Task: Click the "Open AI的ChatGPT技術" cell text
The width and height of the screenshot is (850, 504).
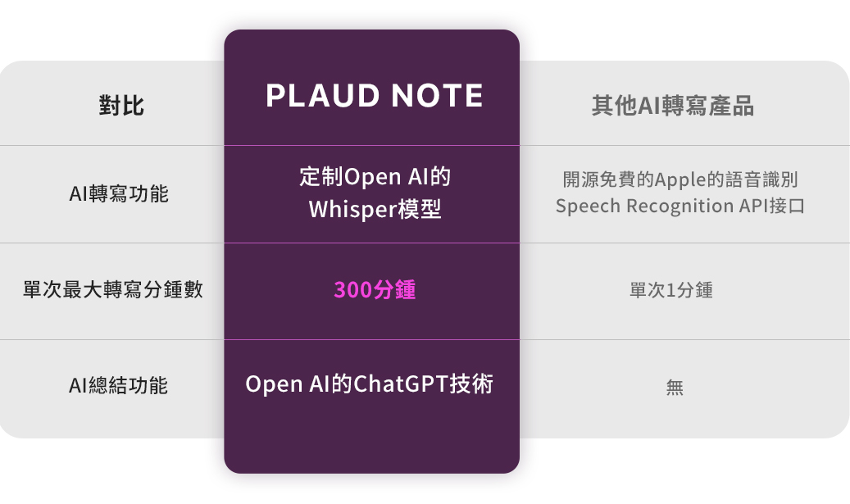Action: 370,384
